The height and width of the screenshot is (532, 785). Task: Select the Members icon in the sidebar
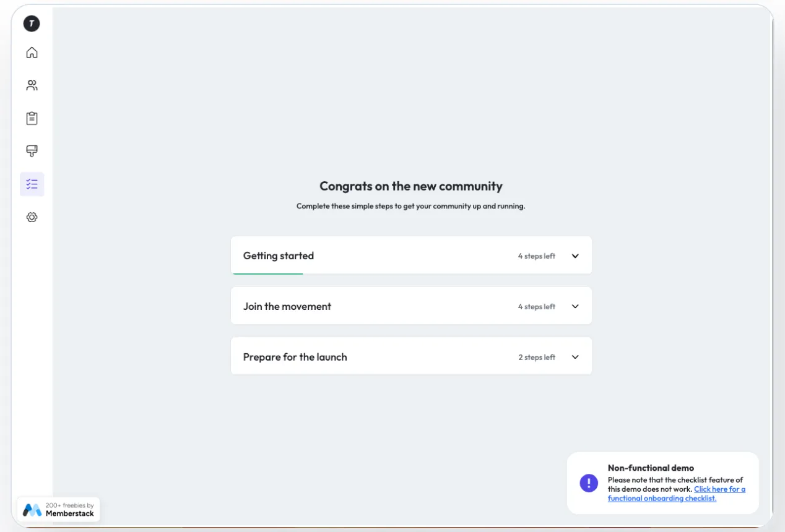pyautogui.click(x=32, y=85)
